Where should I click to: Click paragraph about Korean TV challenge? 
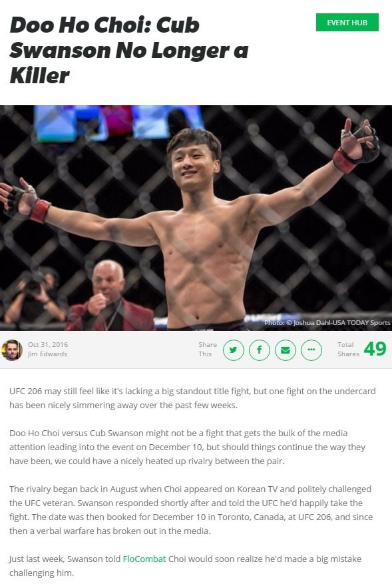tap(191, 510)
